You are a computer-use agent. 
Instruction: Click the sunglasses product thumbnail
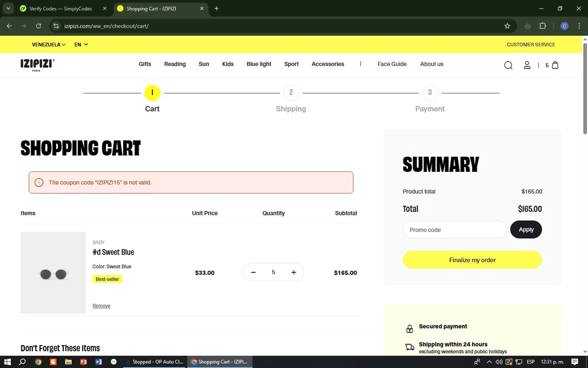pyautogui.click(x=53, y=273)
